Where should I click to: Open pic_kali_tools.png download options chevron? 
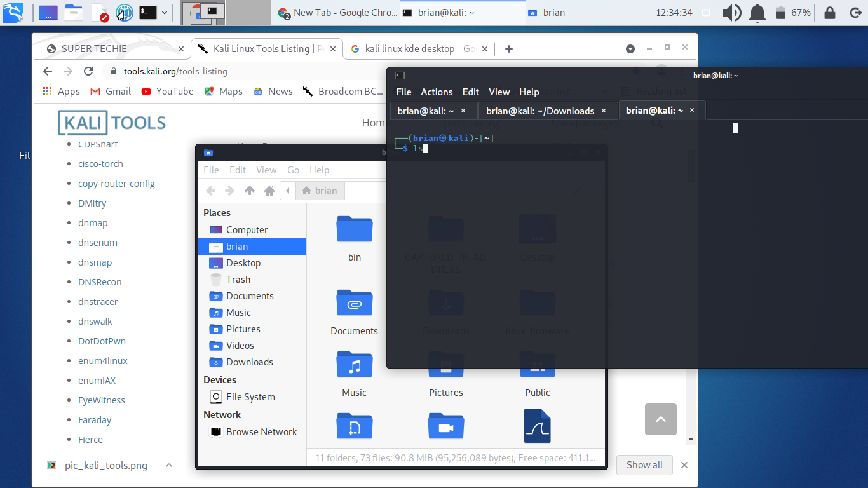coord(169,465)
